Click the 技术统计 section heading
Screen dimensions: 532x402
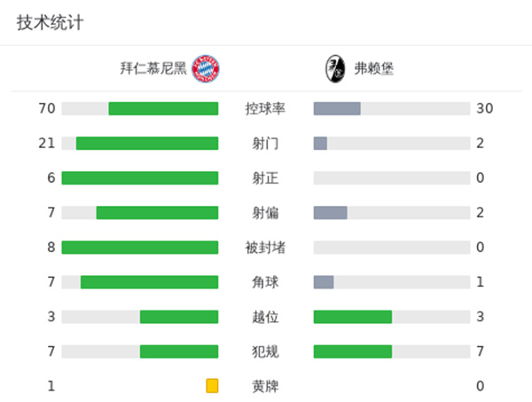coord(51,23)
